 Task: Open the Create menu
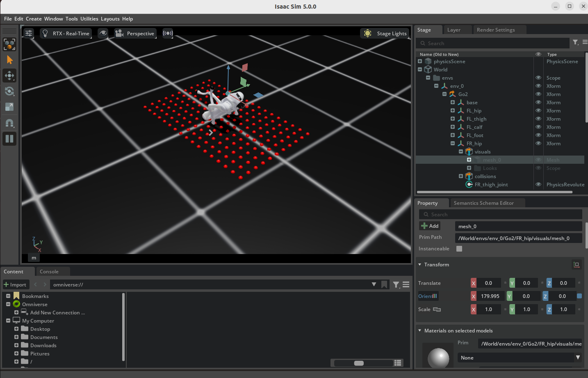click(34, 19)
